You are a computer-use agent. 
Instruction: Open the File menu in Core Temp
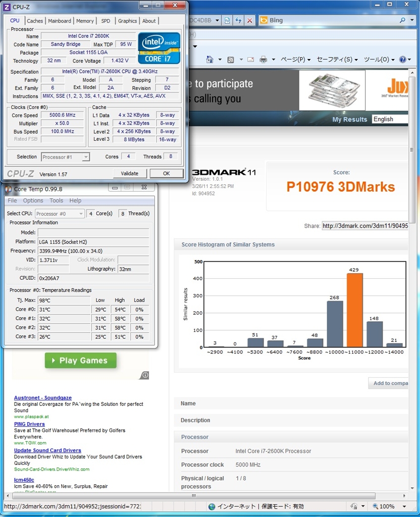(x=12, y=200)
